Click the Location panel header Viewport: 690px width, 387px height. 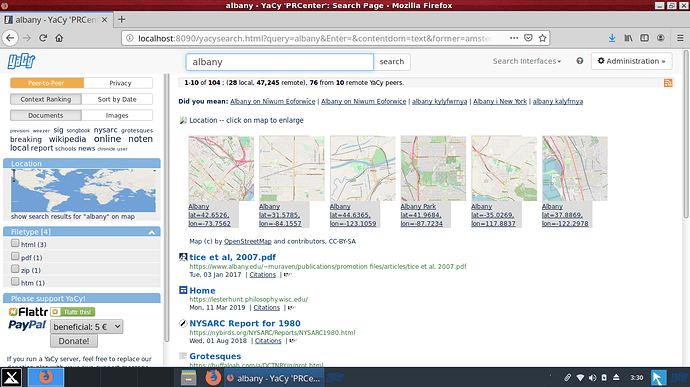(x=82, y=163)
